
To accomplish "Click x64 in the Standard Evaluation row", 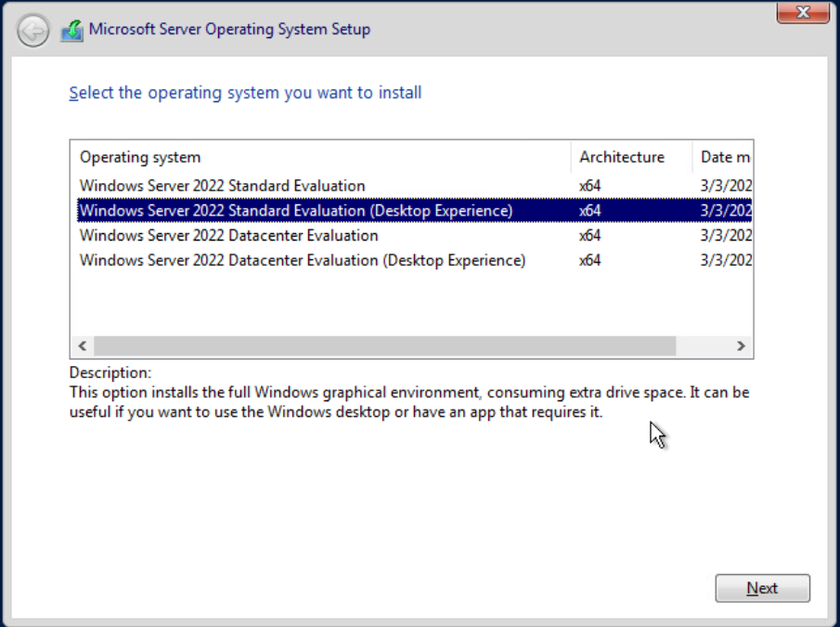I will pos(589,186).
